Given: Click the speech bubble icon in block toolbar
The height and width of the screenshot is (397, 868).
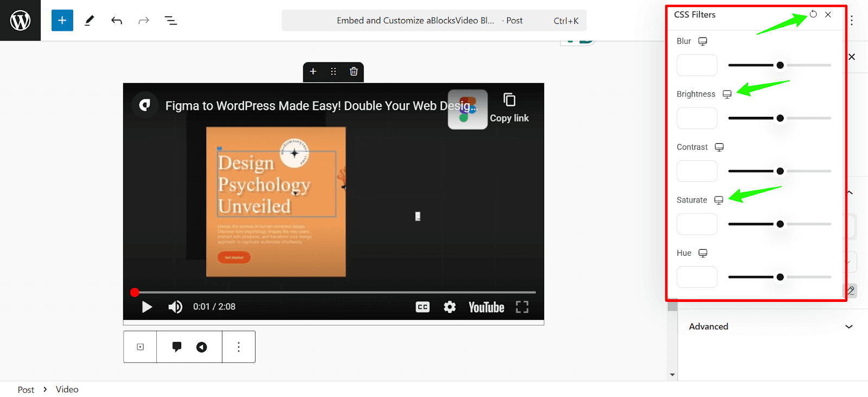Looking at the screenshot, I should point(177,346).
